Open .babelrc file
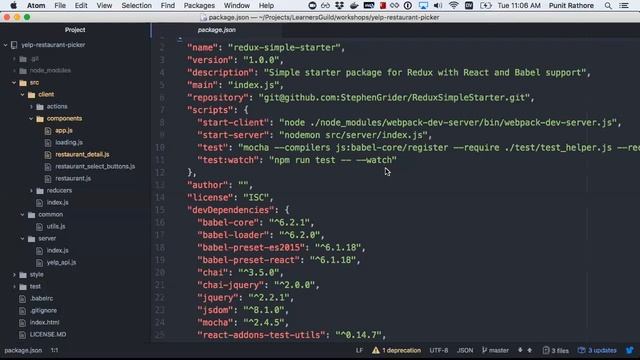 (41, 298)
